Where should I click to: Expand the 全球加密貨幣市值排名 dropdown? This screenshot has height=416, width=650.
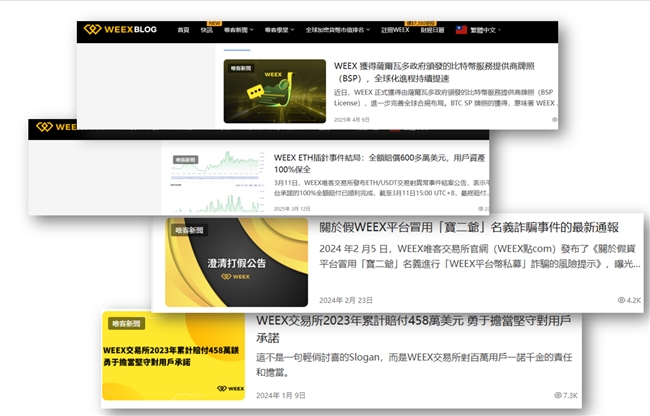337,30
